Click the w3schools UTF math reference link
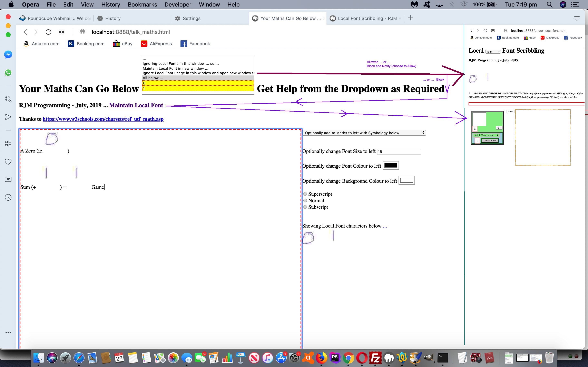Viewport: 588px width, 367px height. pos(103,119)
